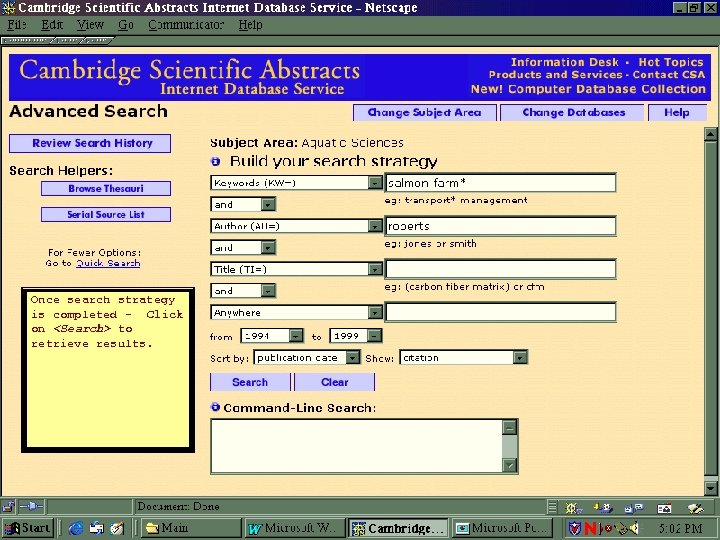Open Netscape Inbox mail icon

coord(603,508)
